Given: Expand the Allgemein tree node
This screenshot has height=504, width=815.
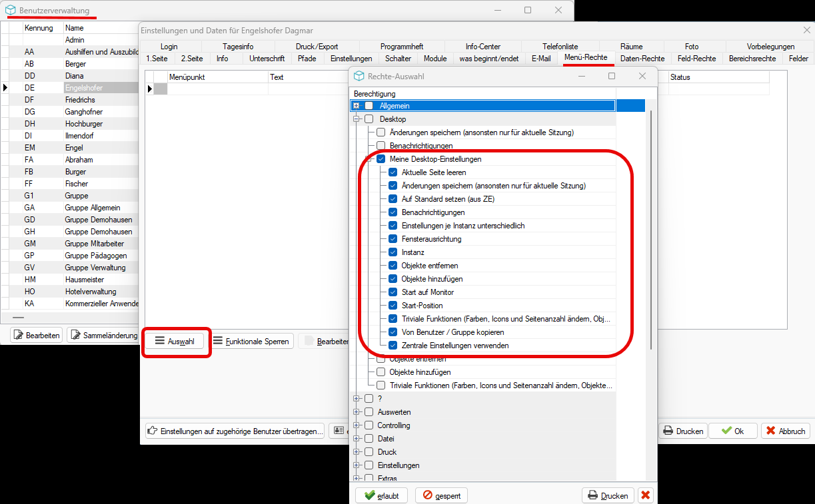Looking at the screenshot, I should tap(357, 106).
